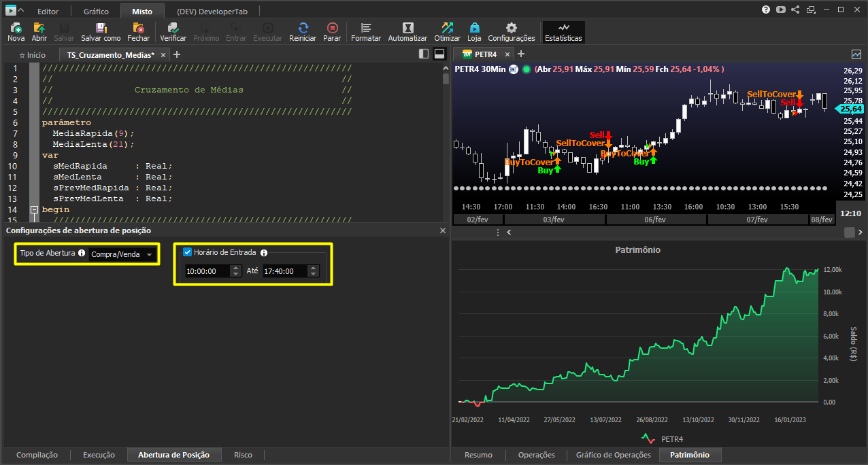
Task: Close the TS_Cruzamento_Medias tab
Action: [164, 54]
